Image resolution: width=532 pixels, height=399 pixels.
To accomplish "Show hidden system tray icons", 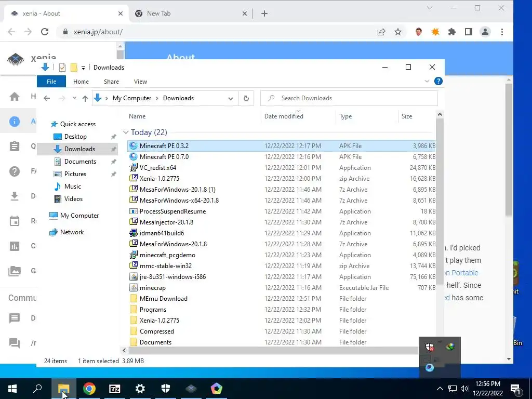I will click(x=440, y=389).
